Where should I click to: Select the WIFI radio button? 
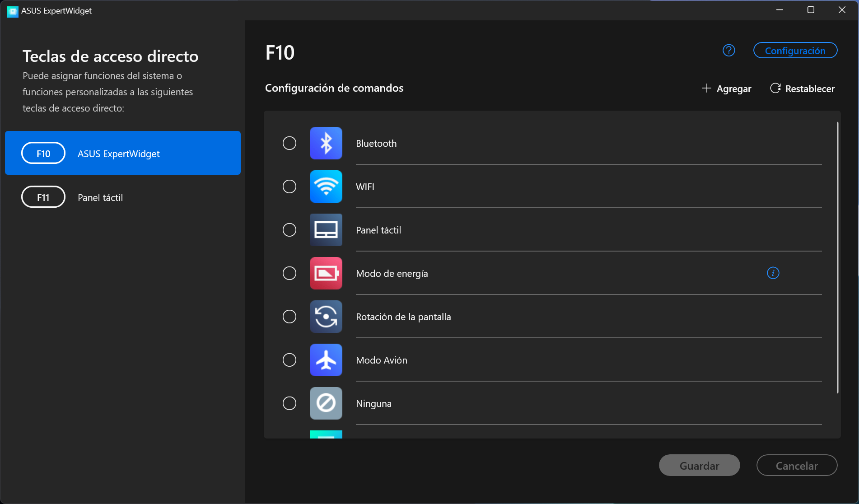pos(289,187)
